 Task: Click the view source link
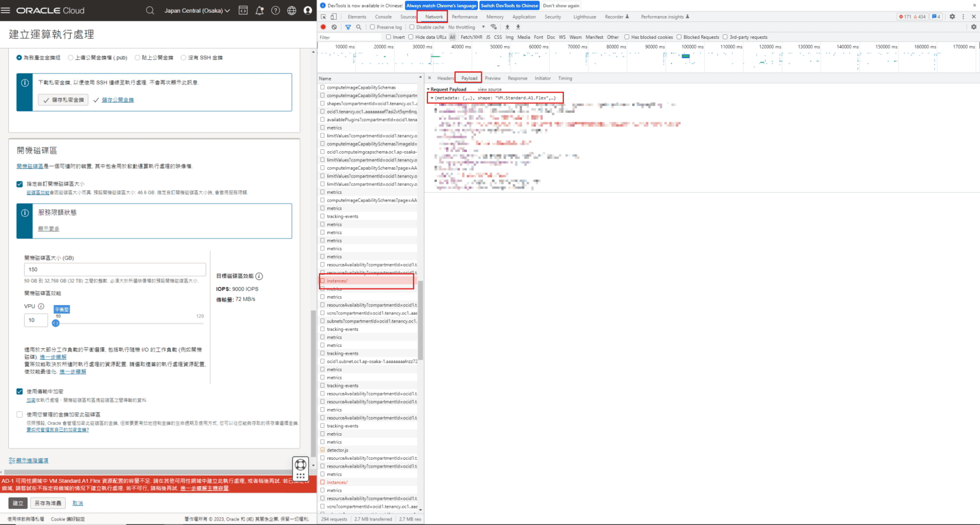tap(489, 89)
